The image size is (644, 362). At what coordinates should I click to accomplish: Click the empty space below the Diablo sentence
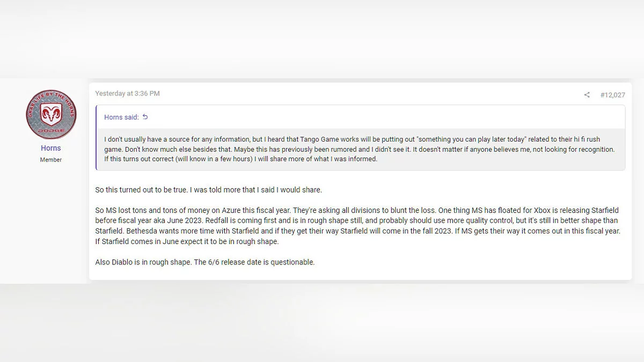(x=360, y=274)
